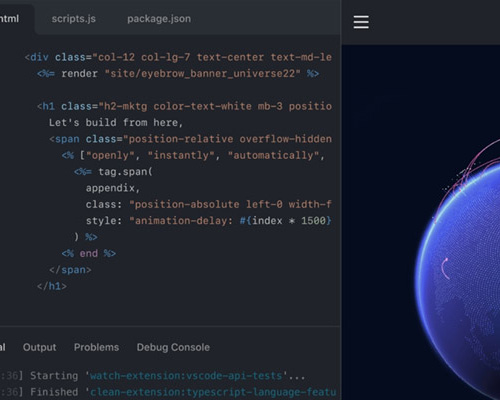Click the closing </h1> tag line
This screenshot has height=400, width=500.
(x=52, y=286)
